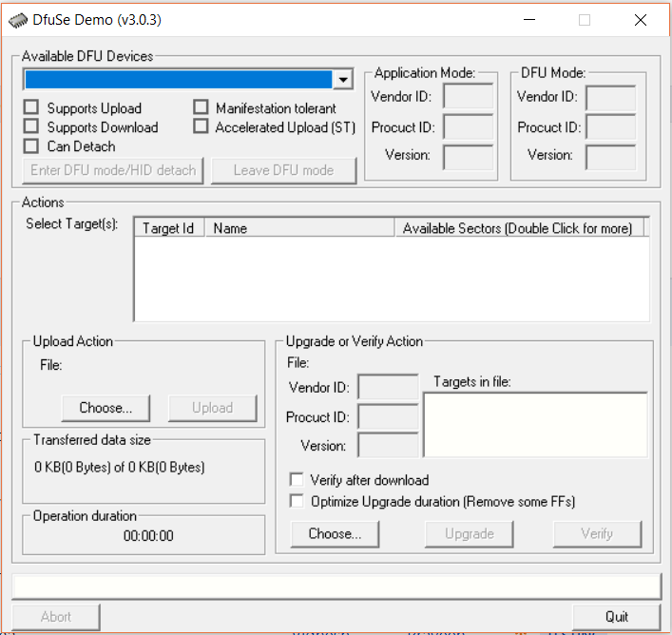Image resolution: width=672 pixels, height=635 pixels.
Task: Click Leave DFU mode button
Action: point(283,170)
